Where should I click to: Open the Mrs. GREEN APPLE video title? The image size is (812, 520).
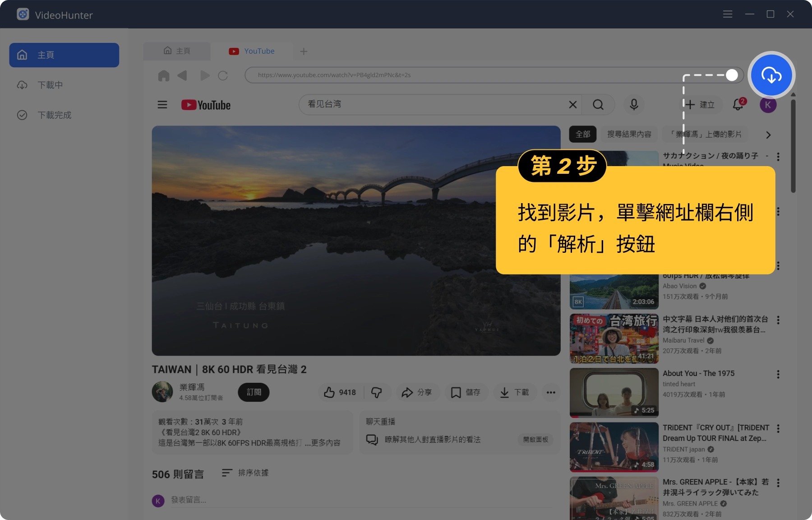coord(716,487)
